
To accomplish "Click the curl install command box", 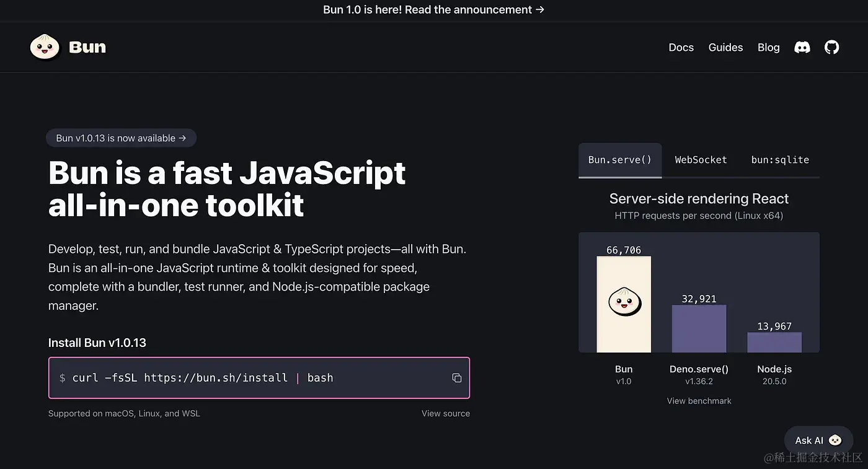I will [248, 378].
